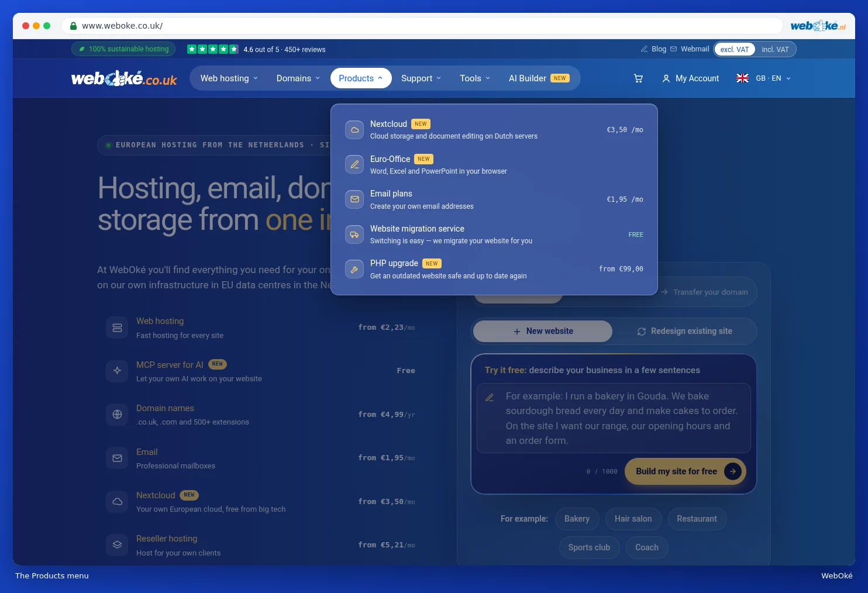This screenshot has height=593, width=868.
Task: Click Build my site for free
Action: click(686, 471)
